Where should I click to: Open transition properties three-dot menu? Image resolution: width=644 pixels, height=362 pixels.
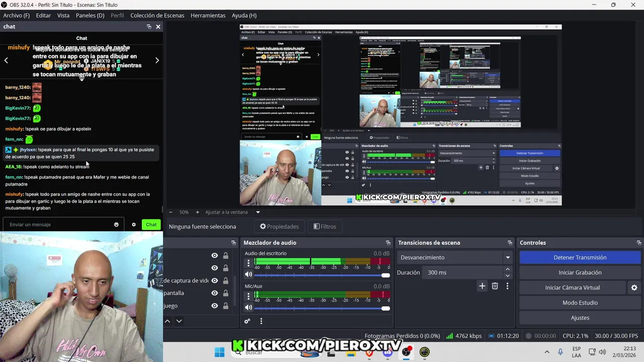point(507,286)
